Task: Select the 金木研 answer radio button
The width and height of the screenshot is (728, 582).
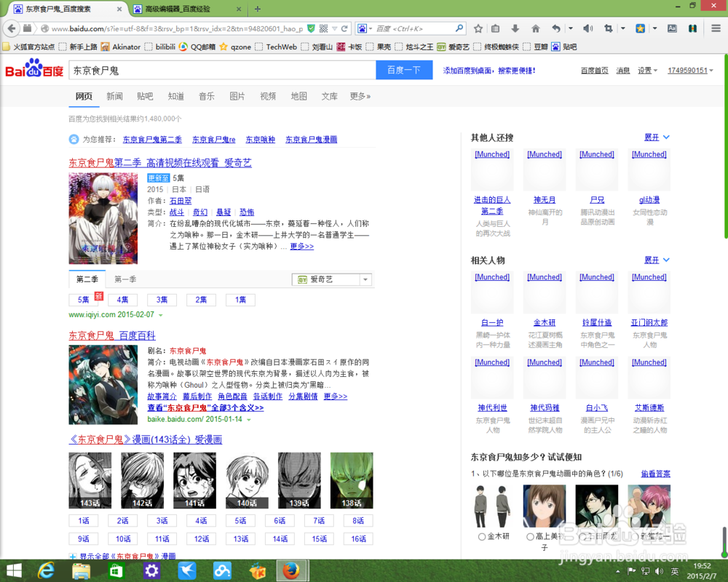Action: (x=482, y=536)
